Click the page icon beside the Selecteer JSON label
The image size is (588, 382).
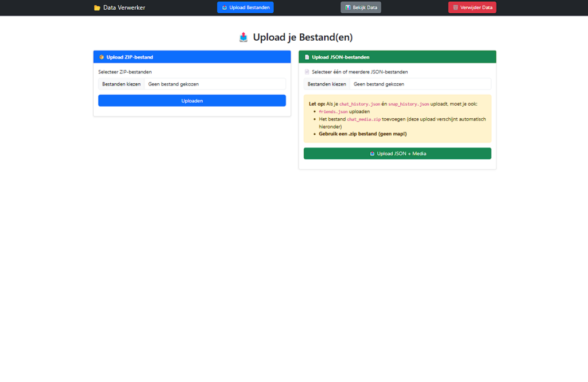click(307, 72)
